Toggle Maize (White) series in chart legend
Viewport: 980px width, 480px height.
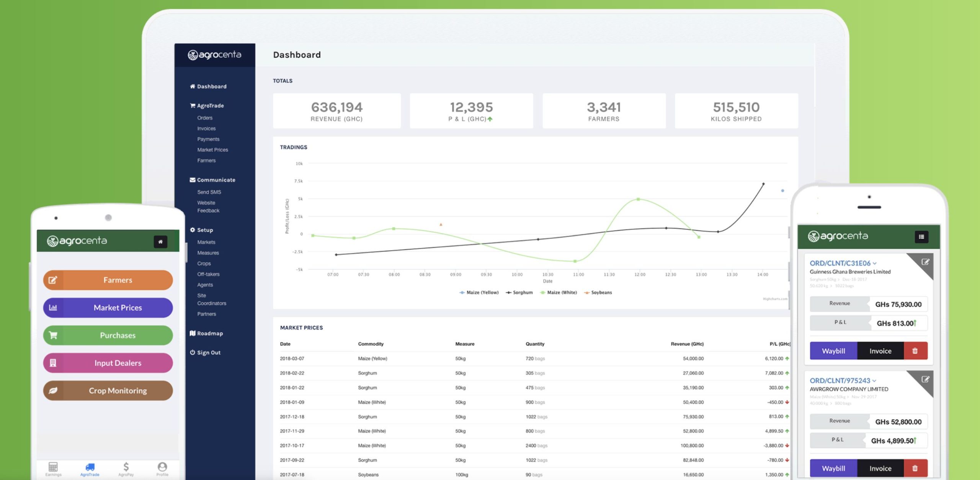click(x=559, y=293)
